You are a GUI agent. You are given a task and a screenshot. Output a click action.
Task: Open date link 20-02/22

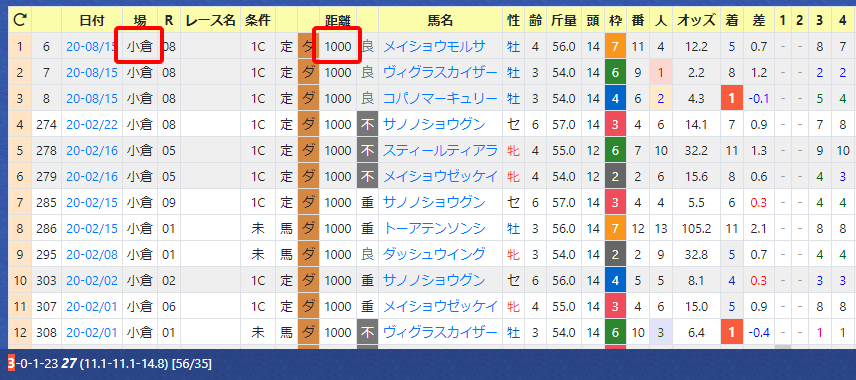(x=92, y=124)
